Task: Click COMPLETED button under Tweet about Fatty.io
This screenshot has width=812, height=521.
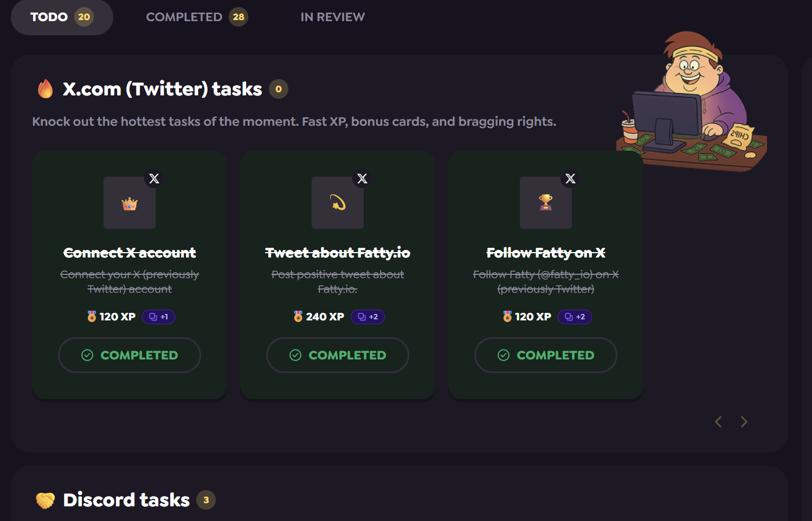Action: pos(338,355)
